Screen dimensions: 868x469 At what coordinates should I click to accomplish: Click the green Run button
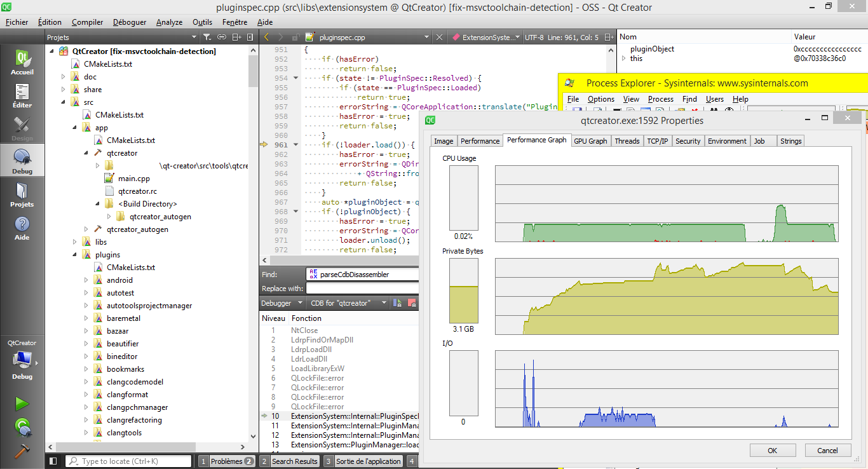pyautogui.click(x=22, y=404)
